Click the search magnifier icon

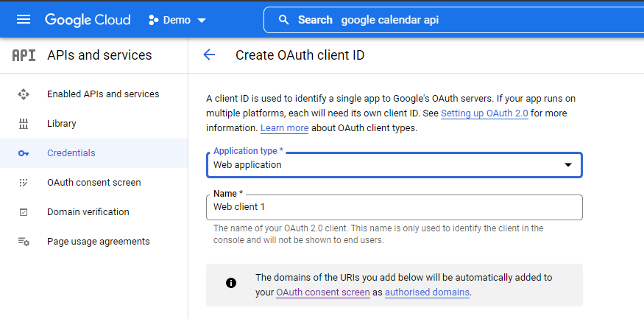tap(283, 20)
